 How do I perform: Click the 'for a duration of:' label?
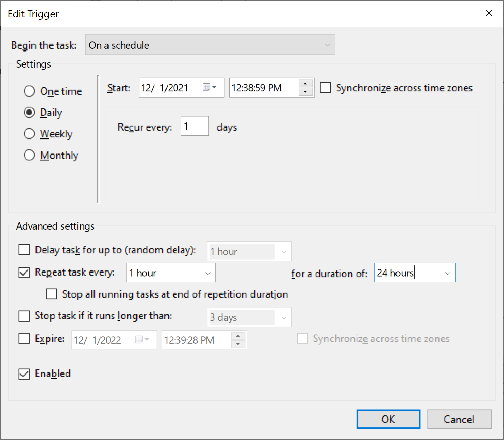point(329,274)
